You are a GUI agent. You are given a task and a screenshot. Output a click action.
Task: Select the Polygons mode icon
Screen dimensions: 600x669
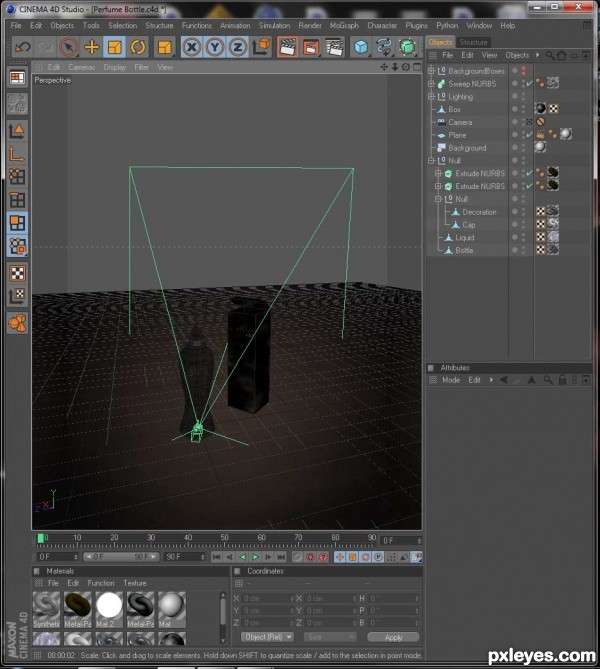[17, 223]
